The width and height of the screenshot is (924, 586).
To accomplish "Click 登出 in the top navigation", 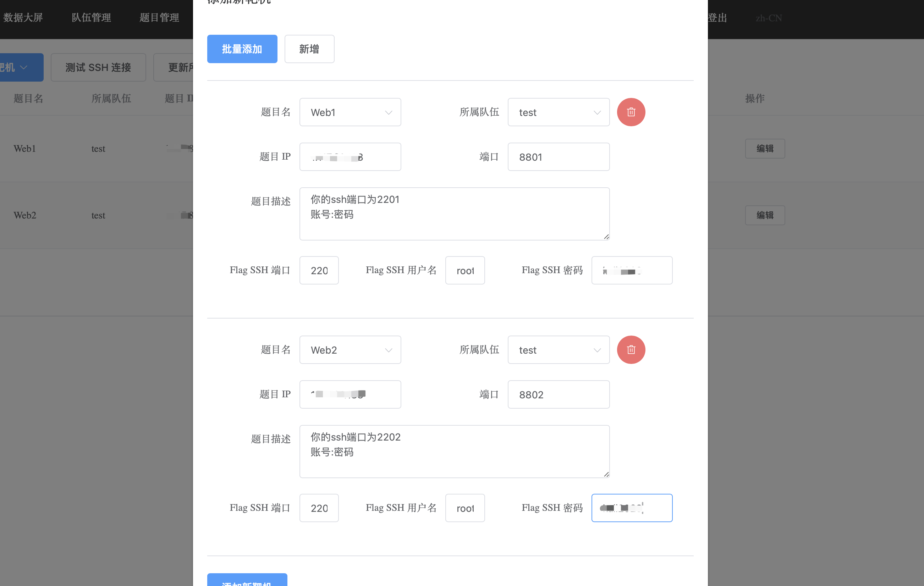I will pos(717,18).
